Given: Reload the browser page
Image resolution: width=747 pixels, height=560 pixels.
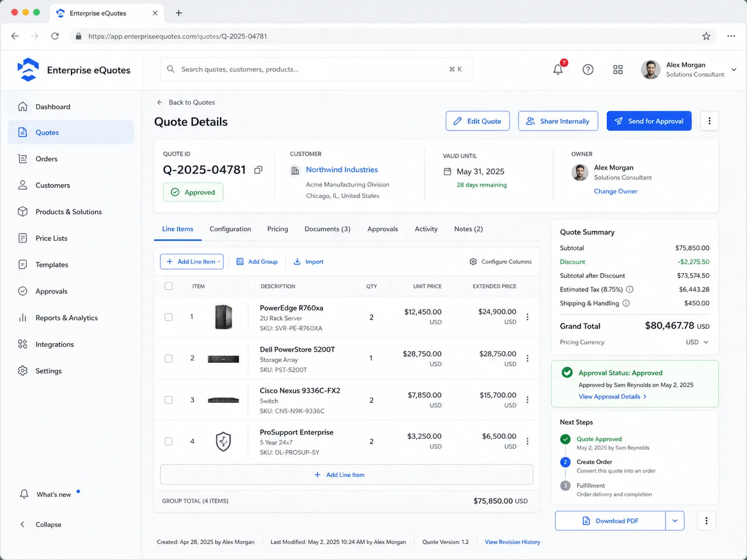Looking at the screenshot, I should 55,36.
